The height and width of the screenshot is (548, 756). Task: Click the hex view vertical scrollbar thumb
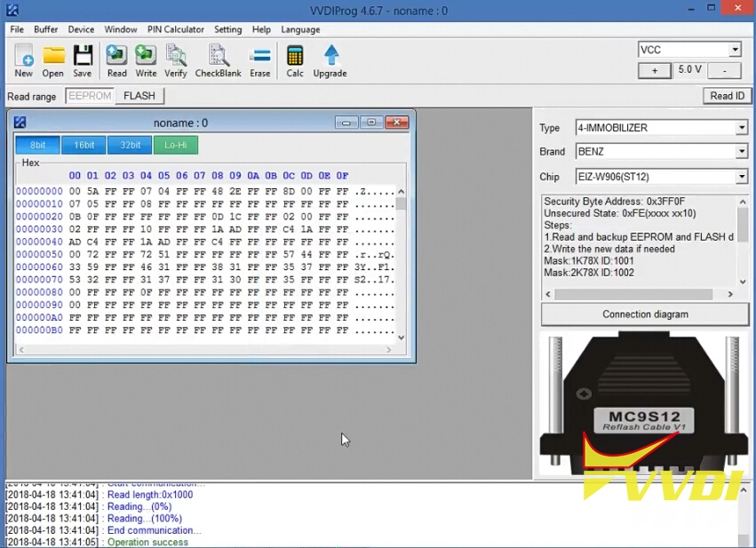click(402, 203)
